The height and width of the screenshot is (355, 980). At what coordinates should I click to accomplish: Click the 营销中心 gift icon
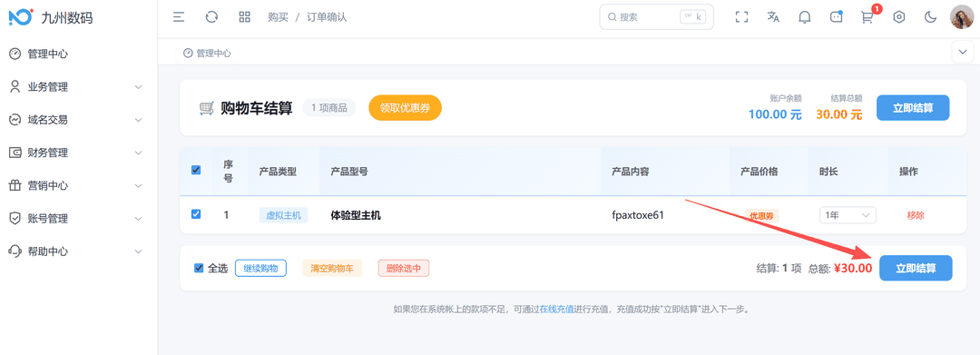click(x=15, y=185)
